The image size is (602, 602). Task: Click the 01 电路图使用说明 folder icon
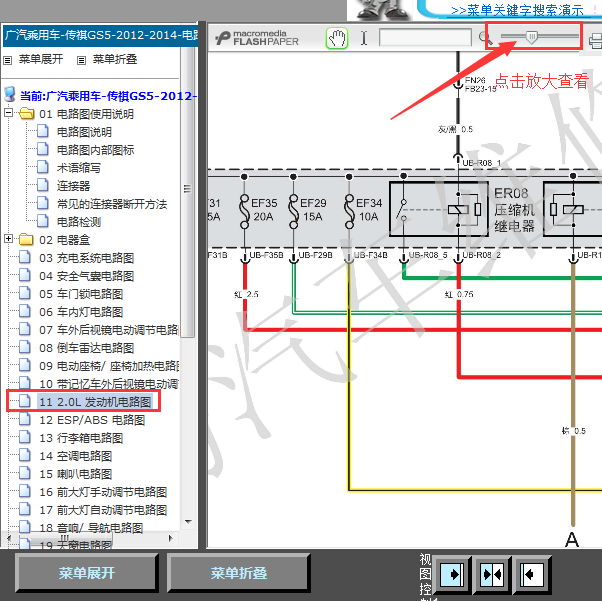pyautogui.click(x=26, y=113)
